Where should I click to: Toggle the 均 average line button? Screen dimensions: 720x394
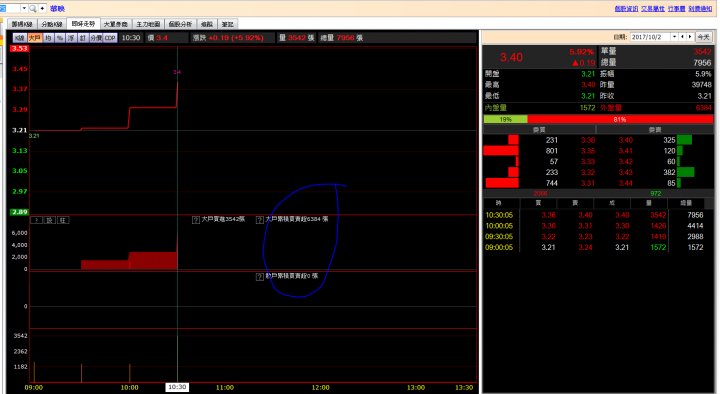(x=48, y=38)
